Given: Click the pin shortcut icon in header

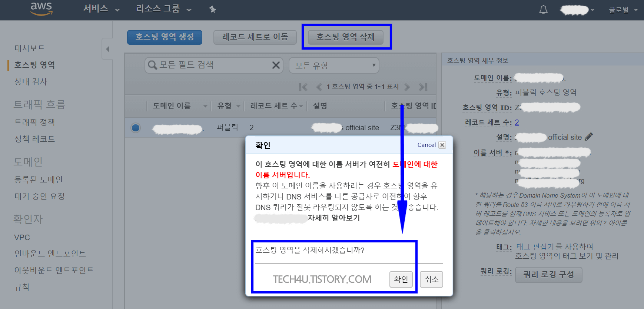Looking at the screenshot, I should (212, 9).
